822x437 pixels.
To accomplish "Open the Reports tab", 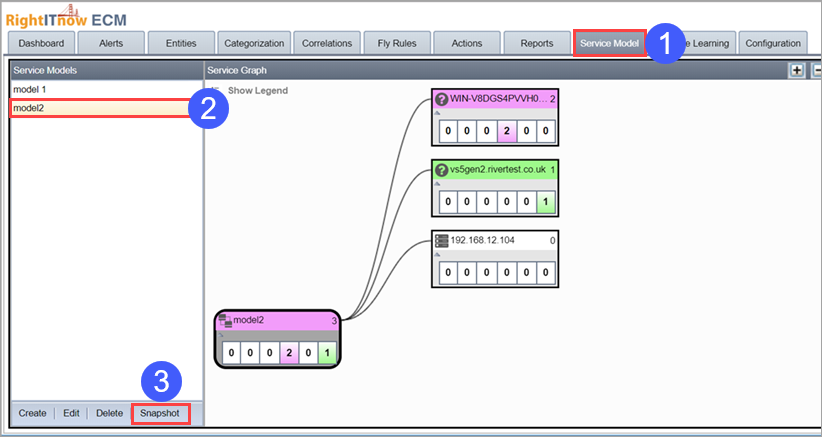I will (x=537, y=43).
